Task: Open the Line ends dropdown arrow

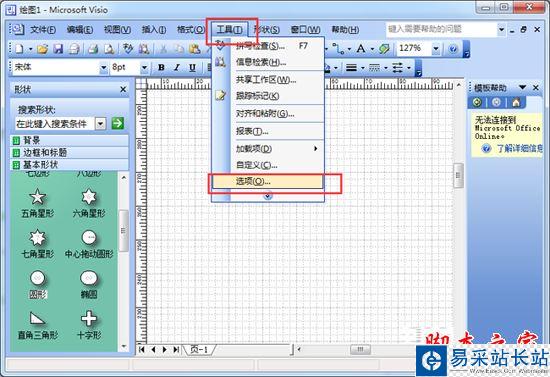Action: pyautogui.click(x=409, y=68)
